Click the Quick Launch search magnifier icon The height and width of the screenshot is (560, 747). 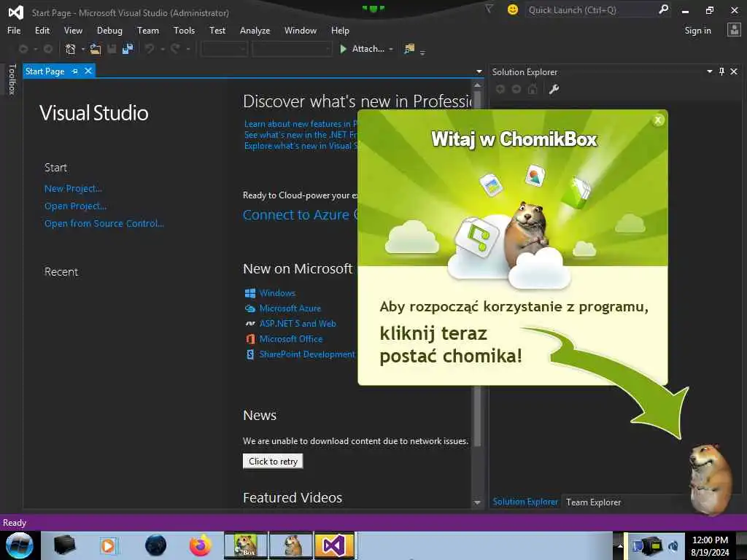coord(663,9)
